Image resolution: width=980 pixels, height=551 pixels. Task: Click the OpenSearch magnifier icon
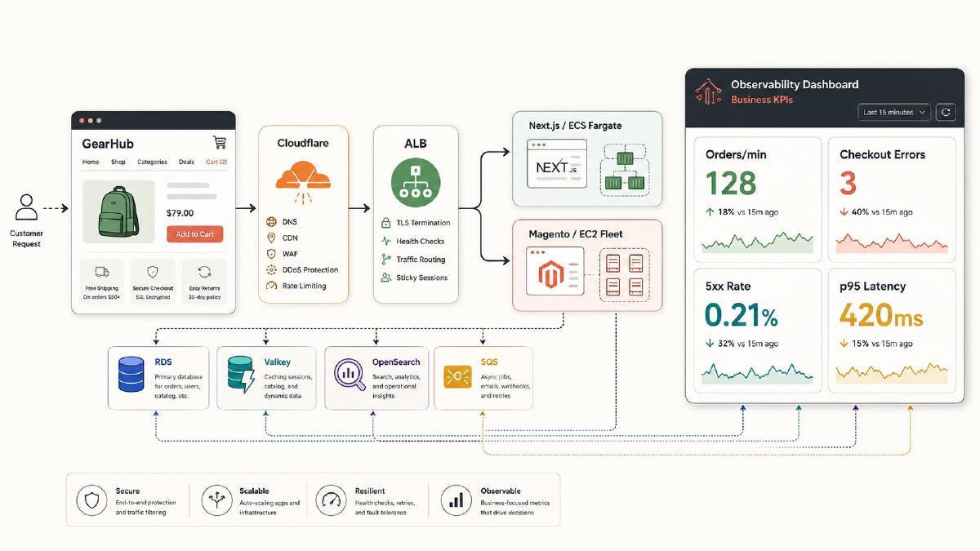click(350, 375)
